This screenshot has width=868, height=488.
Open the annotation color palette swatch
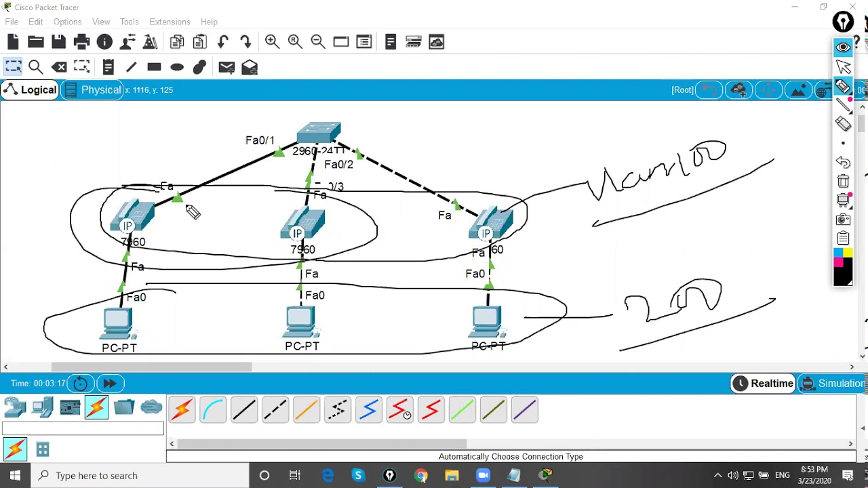click(x=843, y=268)
